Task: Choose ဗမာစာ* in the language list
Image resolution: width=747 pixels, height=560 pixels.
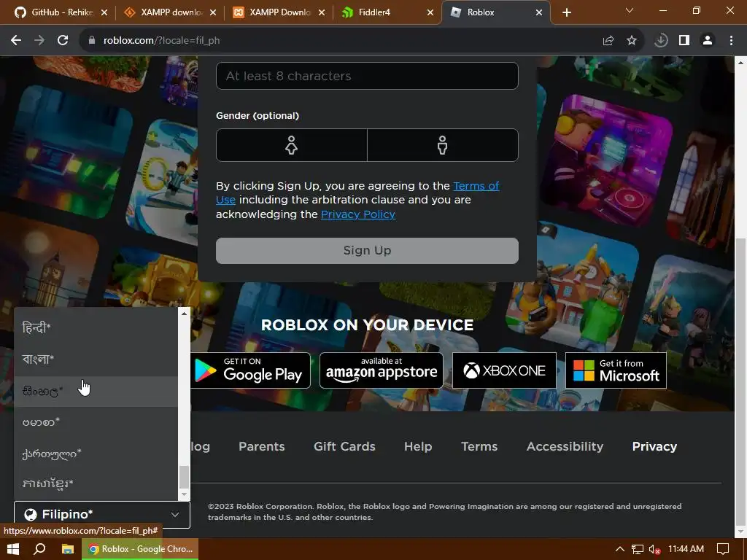Action: pyautogui.click(x=96, y=422)
